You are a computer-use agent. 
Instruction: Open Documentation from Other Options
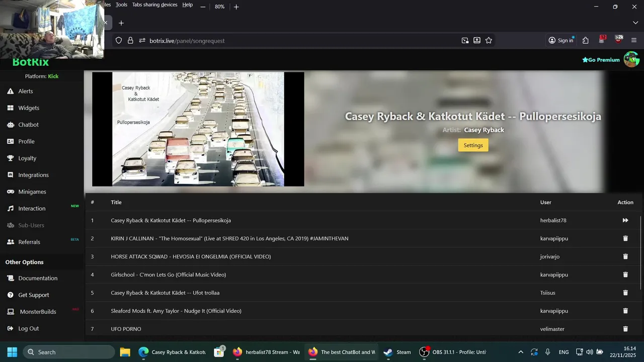pos(38,278)
